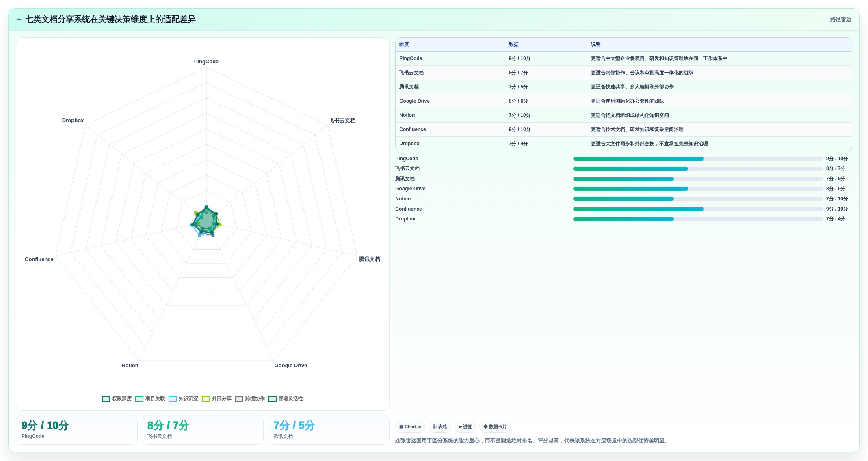868x461 pixels.
Task: Click the Notion radar axis label
Action: [x=130, y=366]
